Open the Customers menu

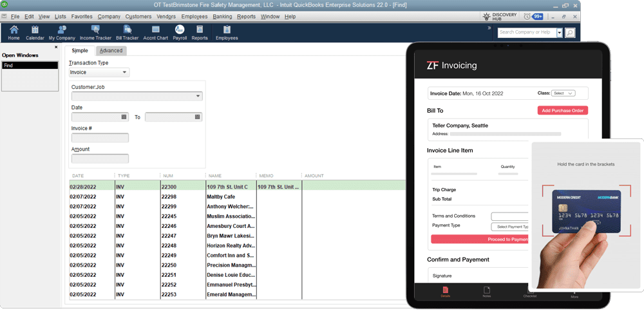pyautogui.click(x=138, y=17)
